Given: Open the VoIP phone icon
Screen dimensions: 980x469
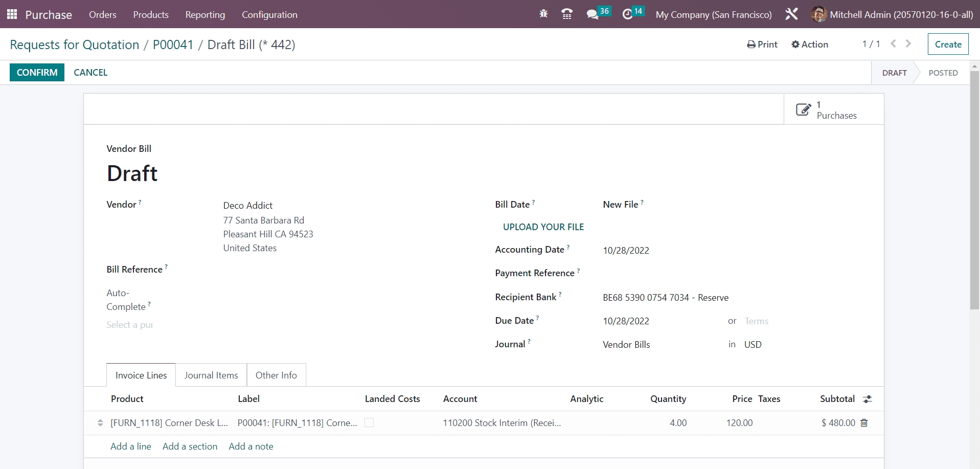Looking at the screenshot, I should click(x=566, y=14).
